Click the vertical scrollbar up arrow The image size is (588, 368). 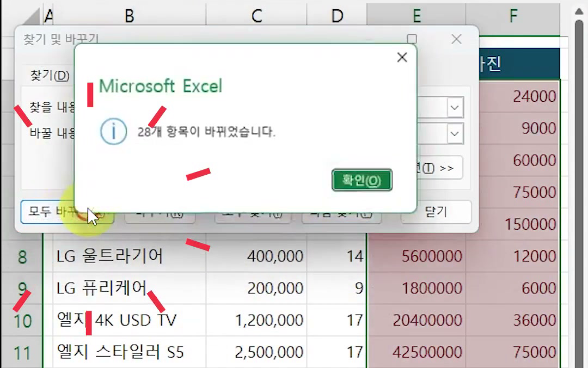coord(579,11)
